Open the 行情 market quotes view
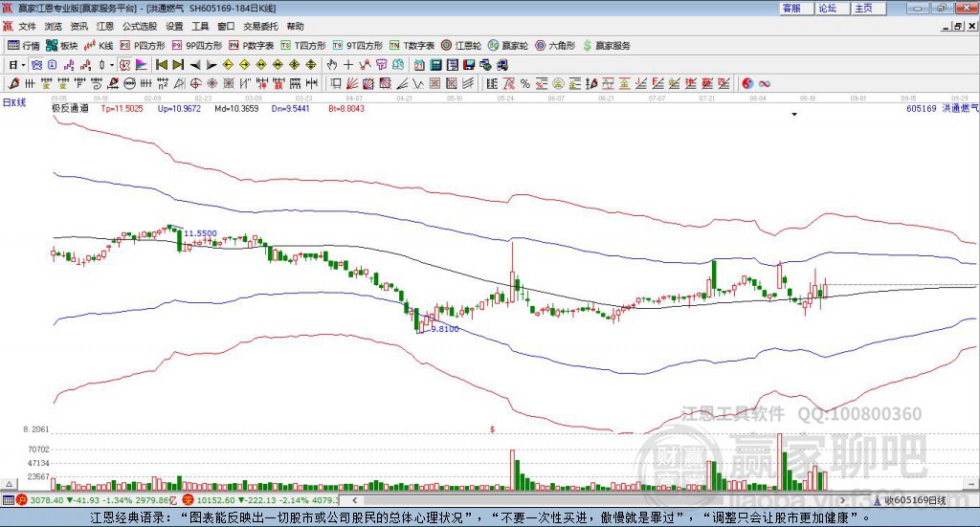Image resolution: width=980 pixels, height=527 pixels. [24, 46]
